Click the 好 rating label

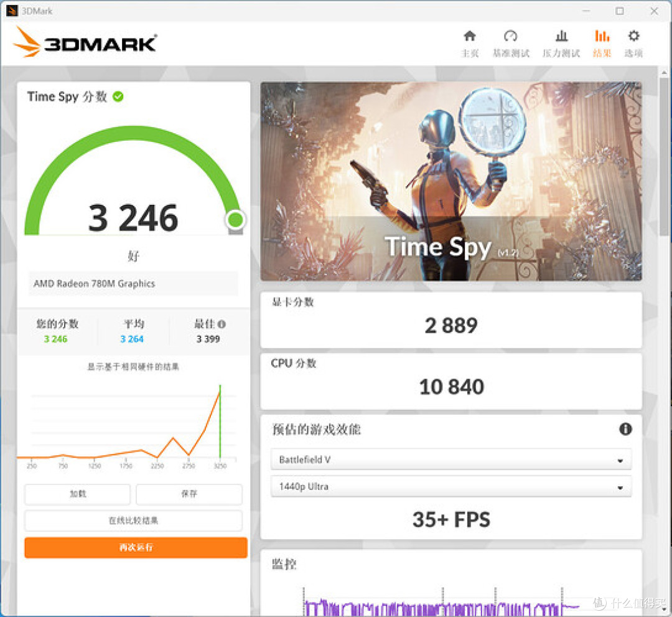click(x=133, y=256)
